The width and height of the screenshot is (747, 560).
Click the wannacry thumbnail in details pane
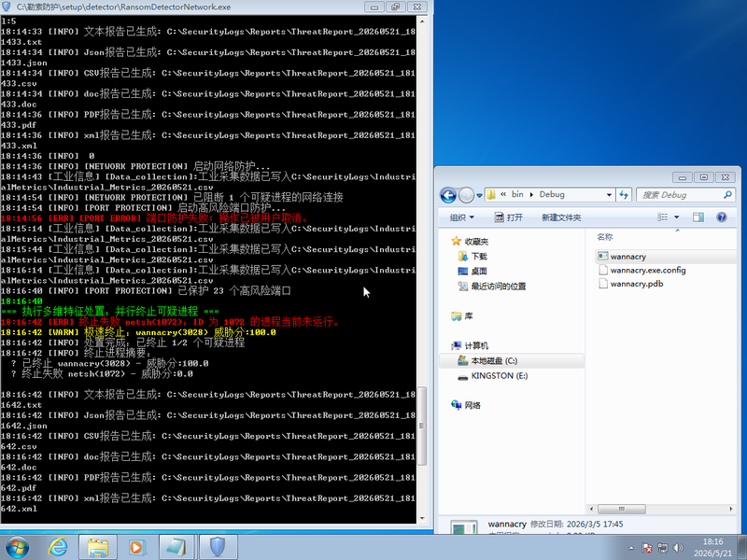click(x=464, y=526)
